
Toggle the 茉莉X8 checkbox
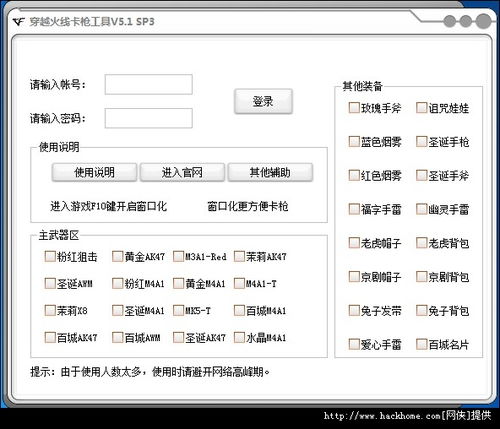click(x=50, y=310)
